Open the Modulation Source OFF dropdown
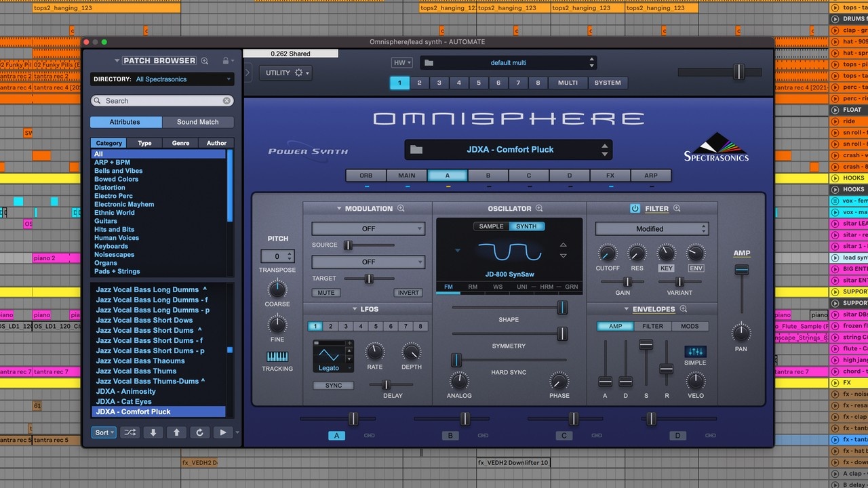The width and height of the screenshot is (868, 488). click(x=368, y=229)
